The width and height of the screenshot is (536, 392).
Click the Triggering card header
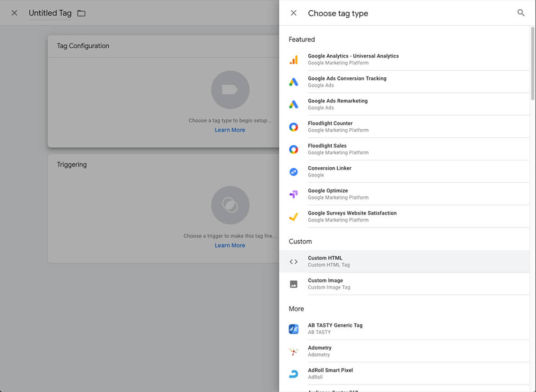163,165
